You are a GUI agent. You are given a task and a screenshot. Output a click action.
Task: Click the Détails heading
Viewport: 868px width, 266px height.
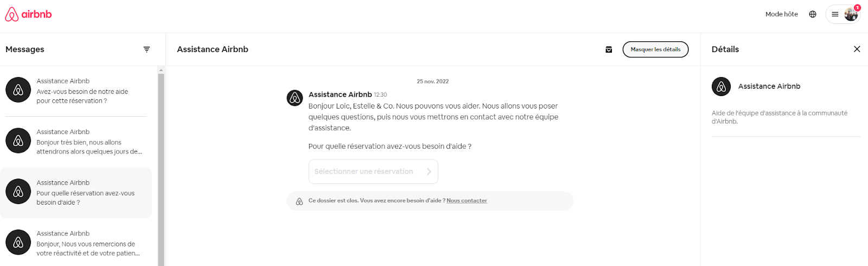coord(725,49)
